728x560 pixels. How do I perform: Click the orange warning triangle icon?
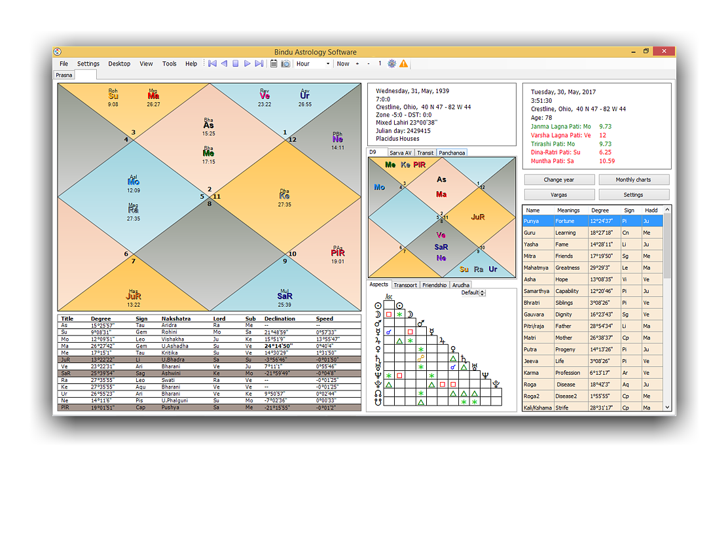tap(404, 63)
